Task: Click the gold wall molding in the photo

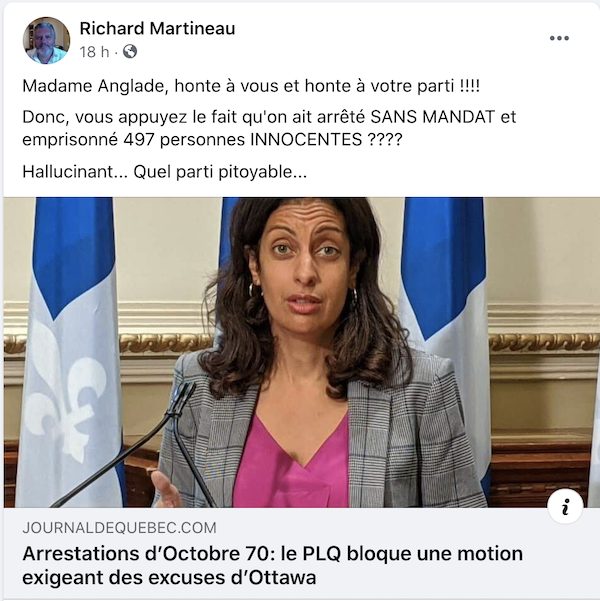Action: [543, 343]
